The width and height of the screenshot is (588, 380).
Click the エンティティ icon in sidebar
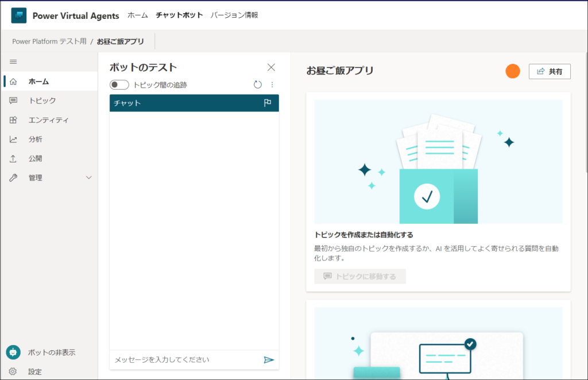tap(13, 120)
